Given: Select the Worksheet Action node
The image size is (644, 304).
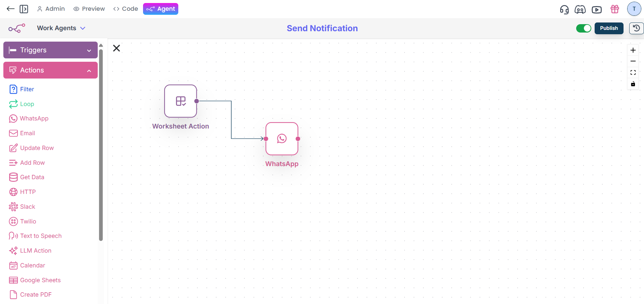Looking at the screenshot, I should point(181,101).
